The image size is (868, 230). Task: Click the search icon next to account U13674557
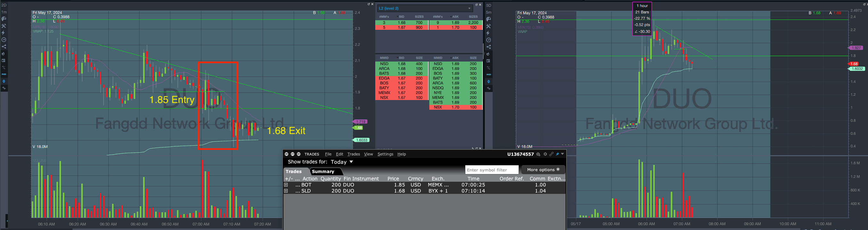538,154
